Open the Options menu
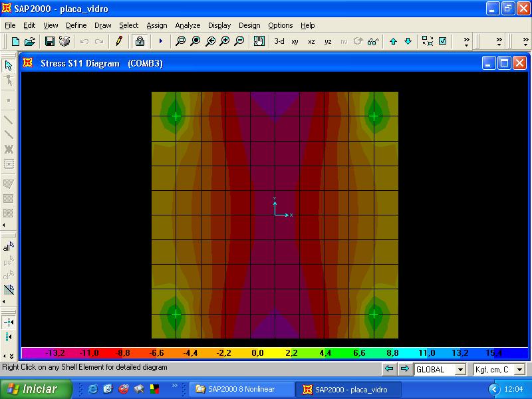 tap(280, 25)
